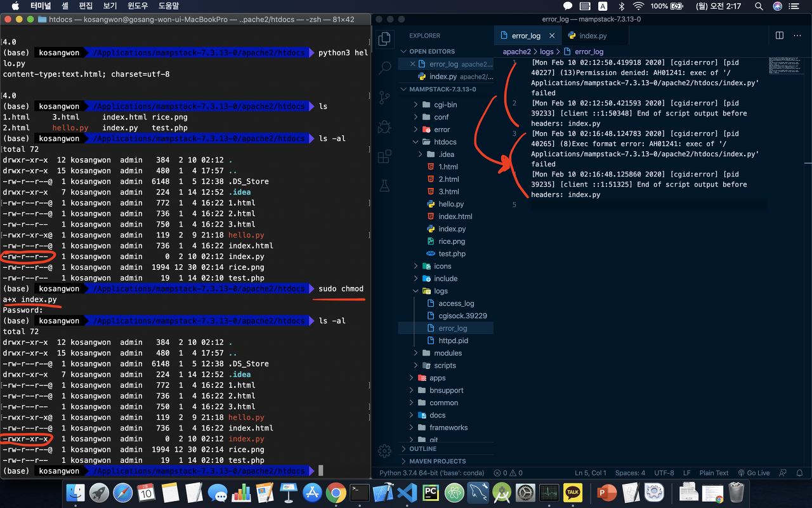The height and width of the screenshot is (508, 812).
Task: Open Activity Monitor from the Dock
Action: (x=549, y=493)
